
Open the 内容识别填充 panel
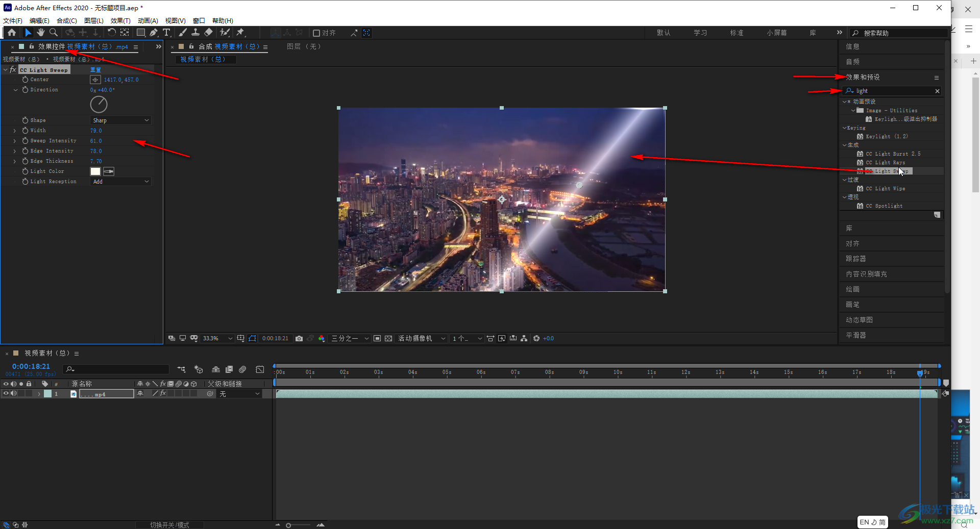[866, 274]
